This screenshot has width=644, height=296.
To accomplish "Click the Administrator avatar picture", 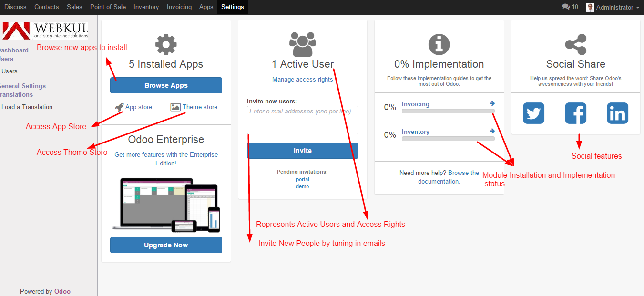I will point(590,7).
